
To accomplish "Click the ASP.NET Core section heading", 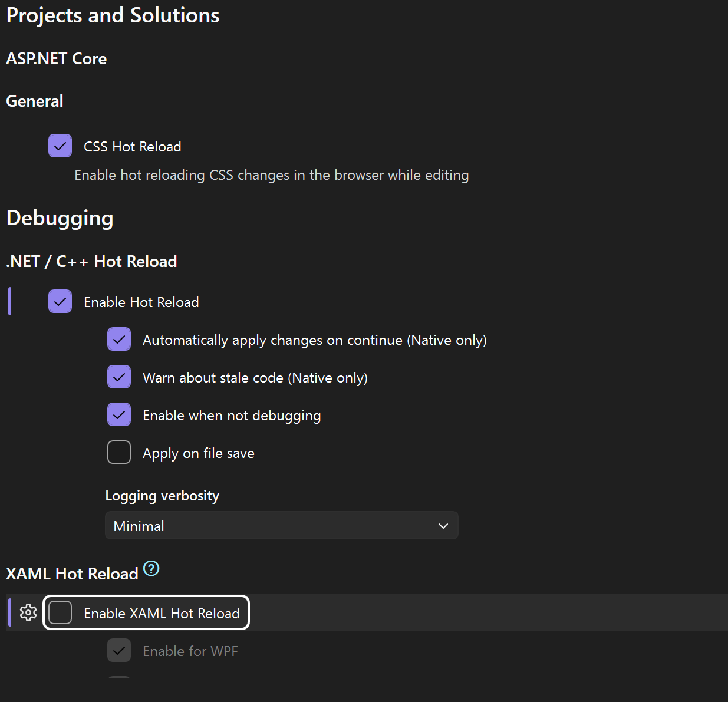I will (x=57, y=59).
